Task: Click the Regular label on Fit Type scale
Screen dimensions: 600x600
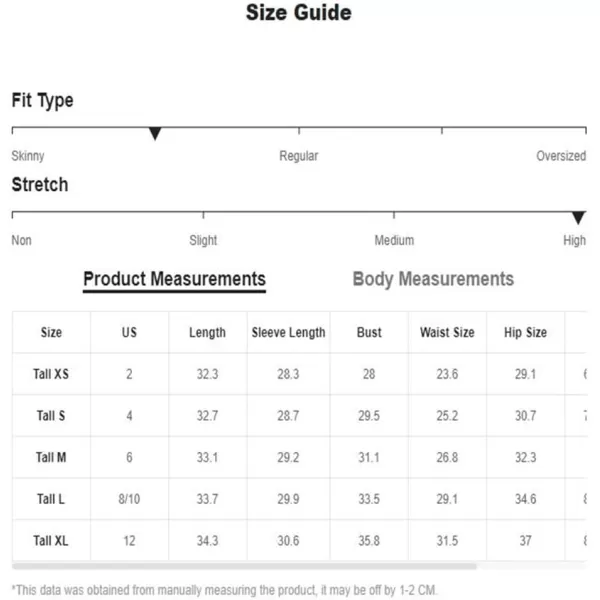Action: coord(299,156)
